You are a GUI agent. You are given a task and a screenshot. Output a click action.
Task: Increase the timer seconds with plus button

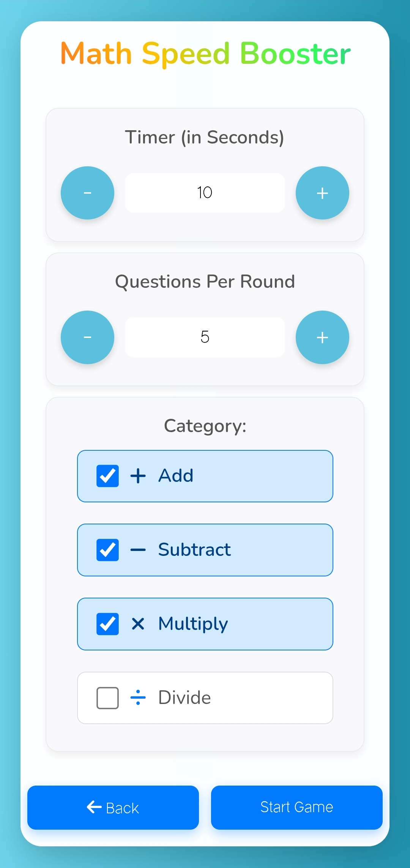coord(322,193)
